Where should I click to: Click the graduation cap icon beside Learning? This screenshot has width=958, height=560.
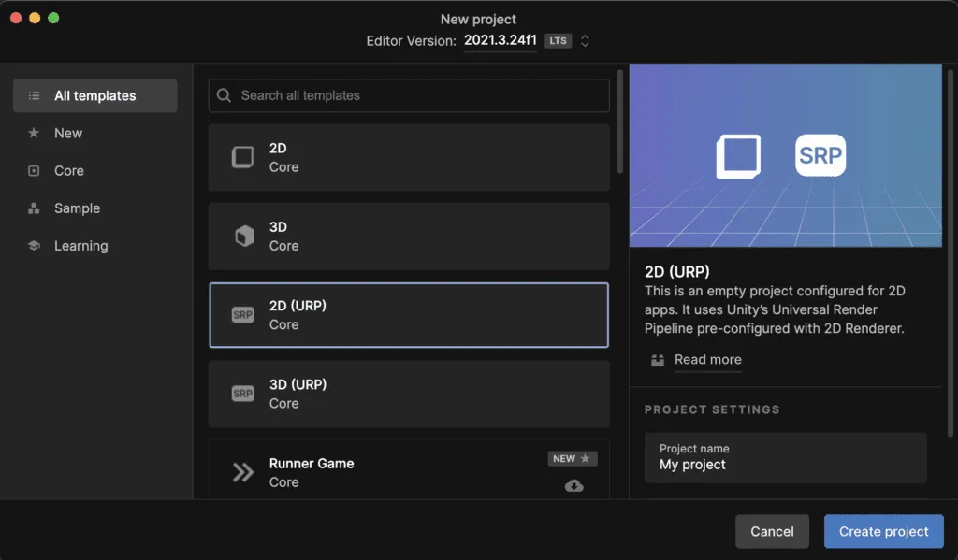35,246
